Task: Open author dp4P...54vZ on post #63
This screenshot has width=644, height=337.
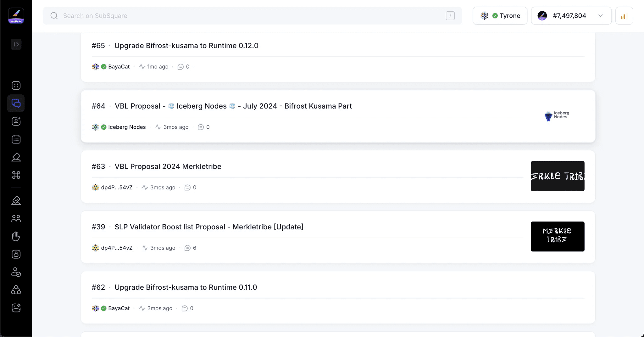Action: (x=117, y=188)
